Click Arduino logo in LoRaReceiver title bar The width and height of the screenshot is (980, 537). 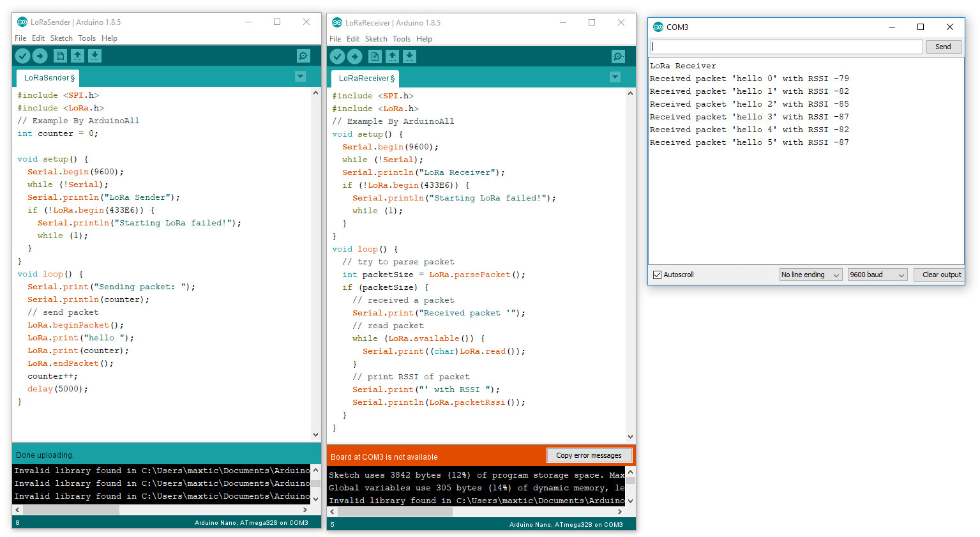coord(337,22)
